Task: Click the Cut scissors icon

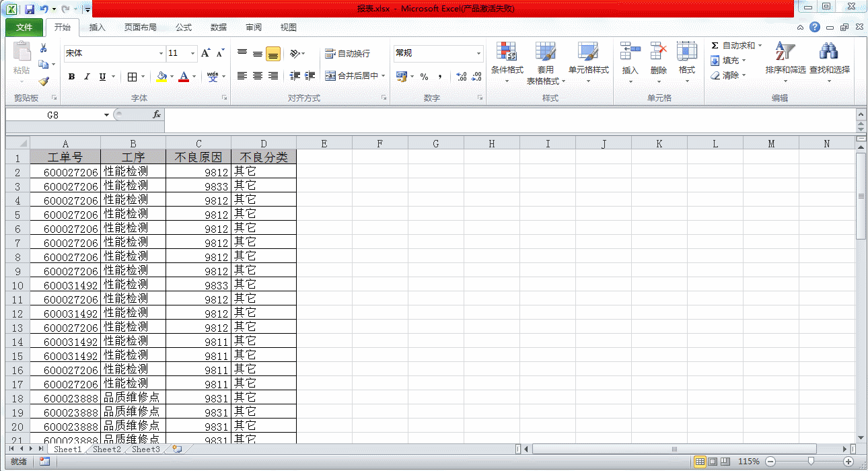Action: point(44,48)
